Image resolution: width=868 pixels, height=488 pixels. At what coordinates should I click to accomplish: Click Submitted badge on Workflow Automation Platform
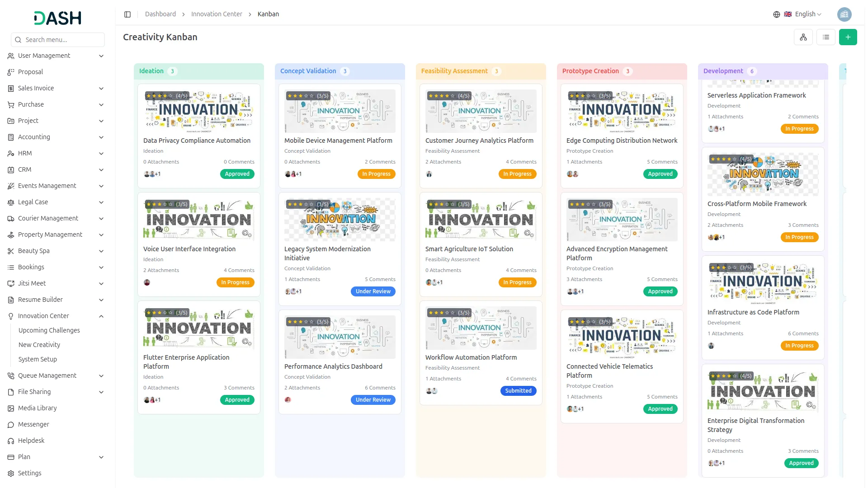(x=518, y=391)
